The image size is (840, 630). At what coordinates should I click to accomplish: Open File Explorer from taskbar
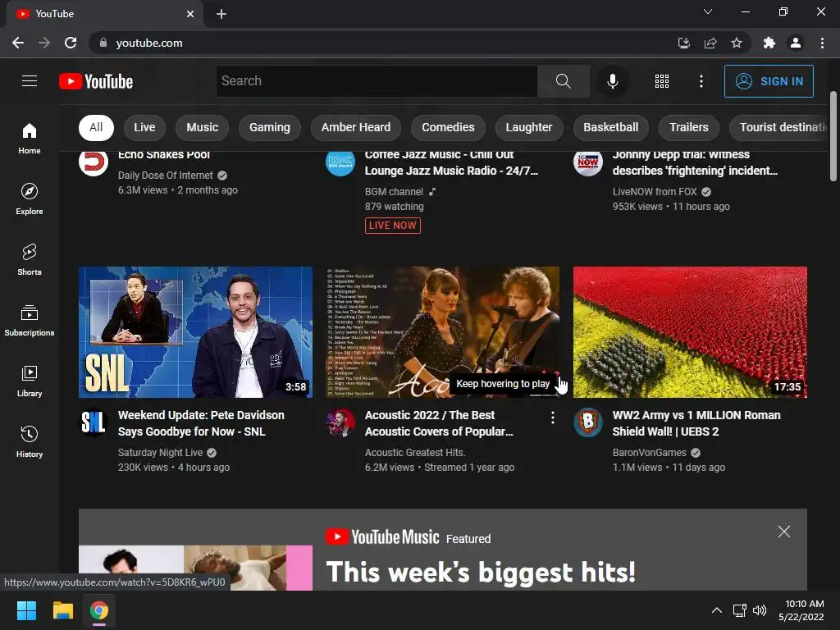tap(62, 610)
